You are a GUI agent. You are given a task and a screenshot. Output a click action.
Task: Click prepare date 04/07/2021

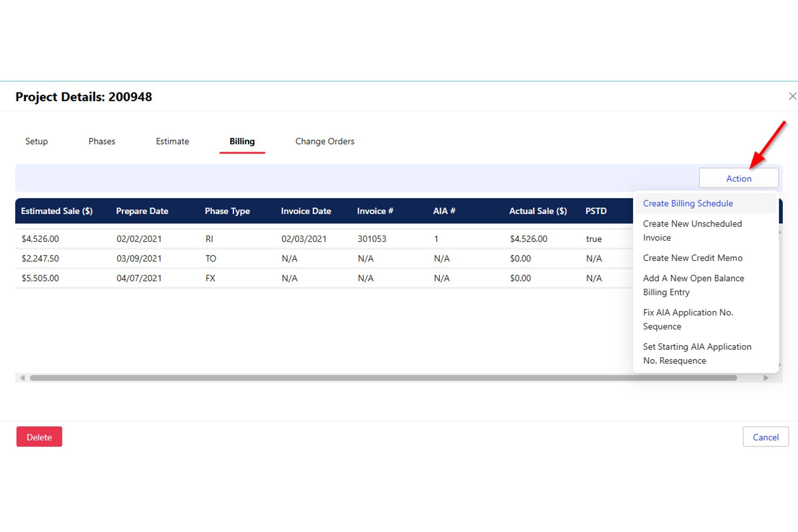click(139, 278)
